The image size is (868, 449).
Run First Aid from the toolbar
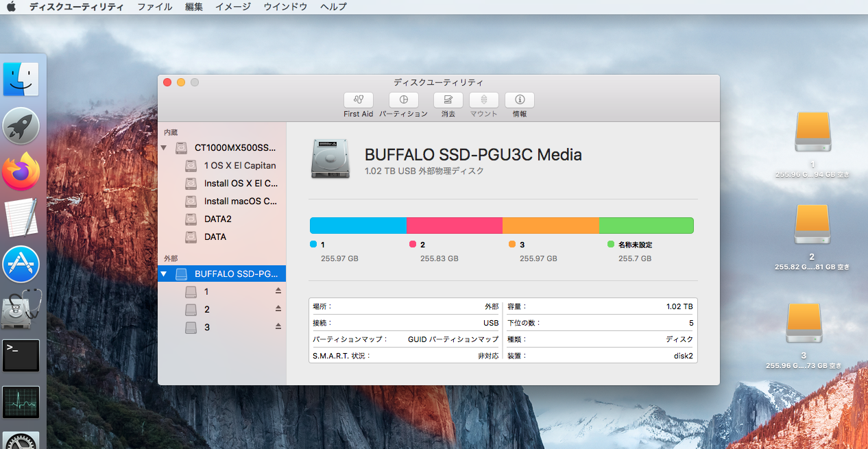click(359, 100)
